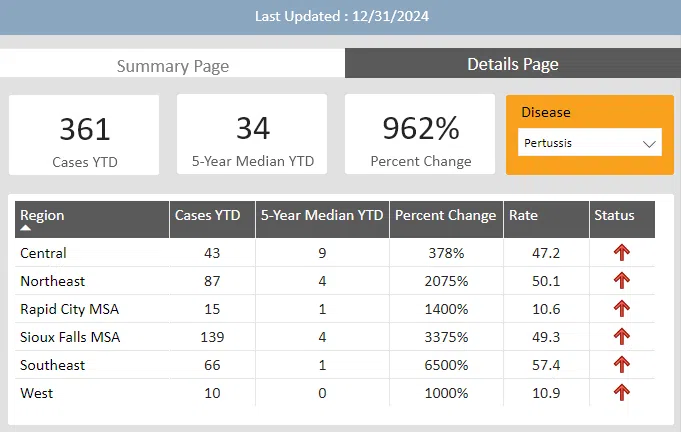Click the Sioux Falls MSA status arrow

[x=622, y=337]
